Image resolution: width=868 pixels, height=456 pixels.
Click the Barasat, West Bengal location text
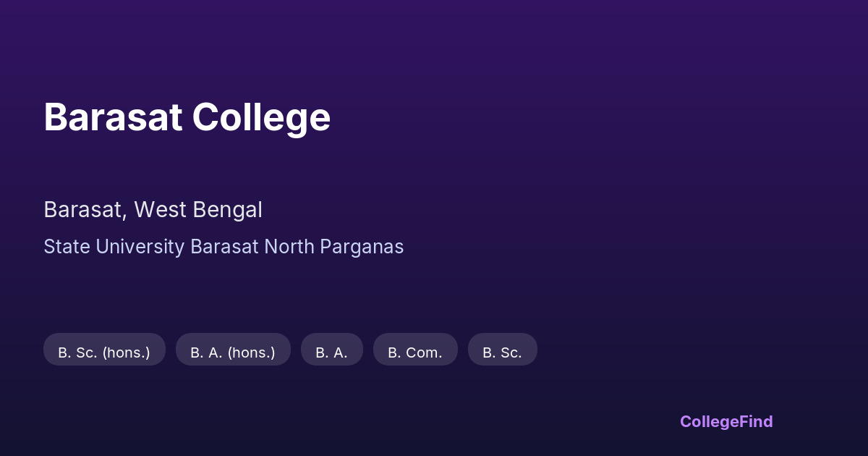[x=153, y=210]
